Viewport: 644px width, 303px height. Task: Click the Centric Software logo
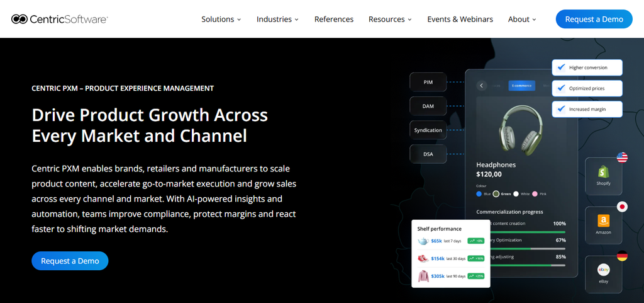point(60,19)
